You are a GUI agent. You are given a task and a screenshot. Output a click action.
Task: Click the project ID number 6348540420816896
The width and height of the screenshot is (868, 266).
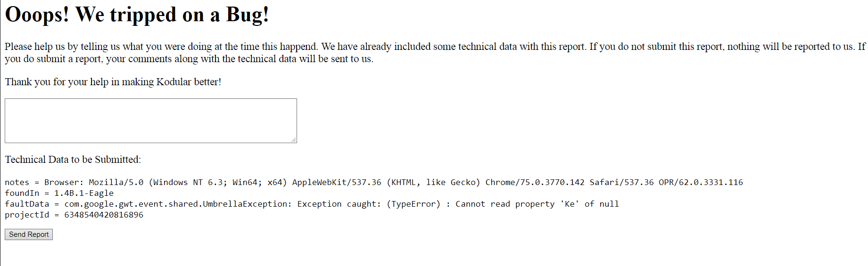(104, 215)
